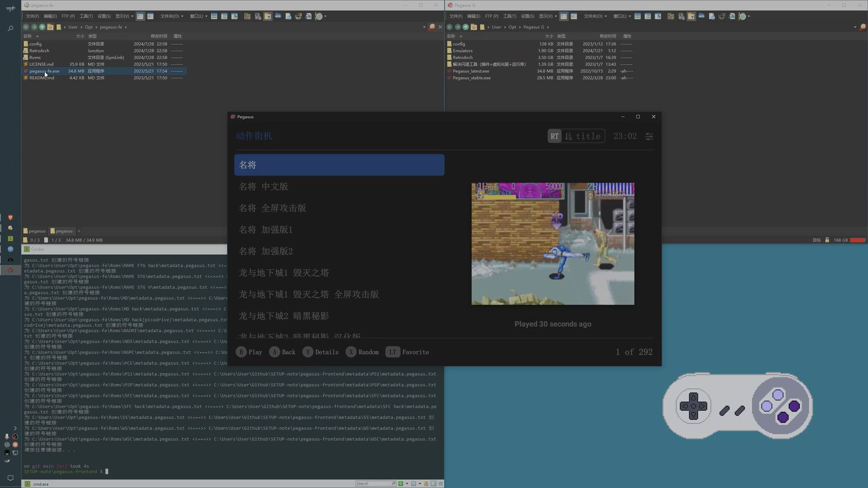The width and height of the screenshot is (868, 488).
Task: Click back arrow in left file pane
Action: point(26,27)
